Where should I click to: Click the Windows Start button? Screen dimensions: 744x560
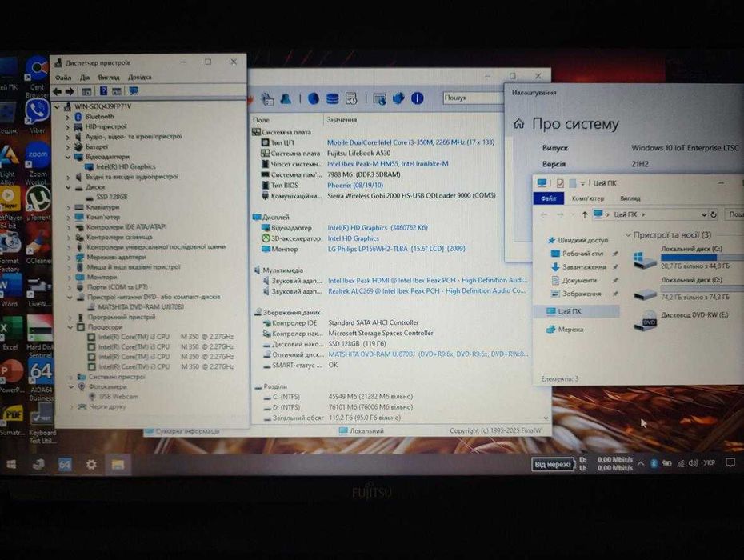pyautogui.click(x=11, y=464)
